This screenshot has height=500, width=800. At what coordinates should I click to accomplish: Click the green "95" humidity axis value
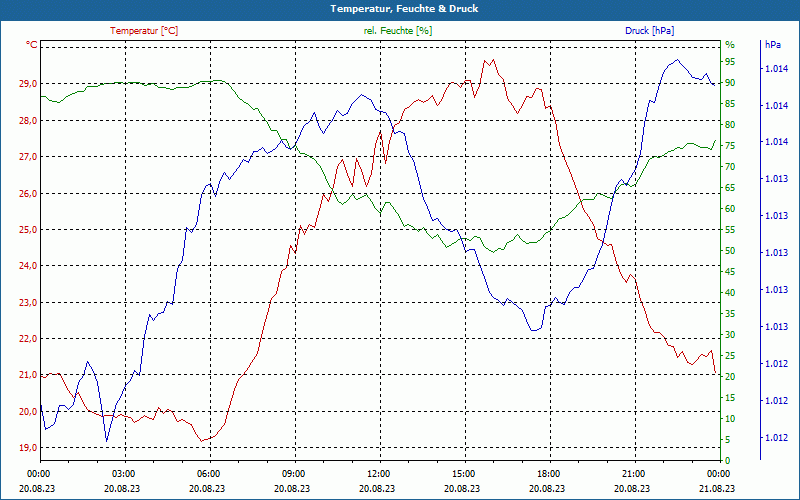click(x=730, y=62)
